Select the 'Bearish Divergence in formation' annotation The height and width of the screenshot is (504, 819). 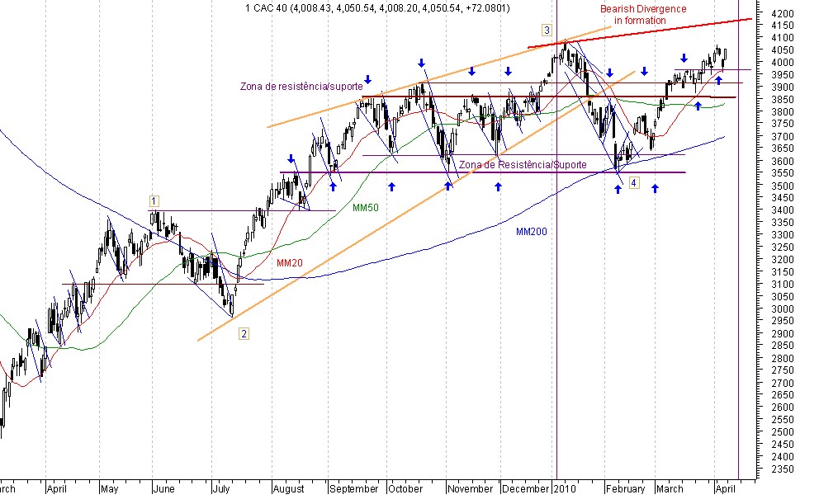642,15
